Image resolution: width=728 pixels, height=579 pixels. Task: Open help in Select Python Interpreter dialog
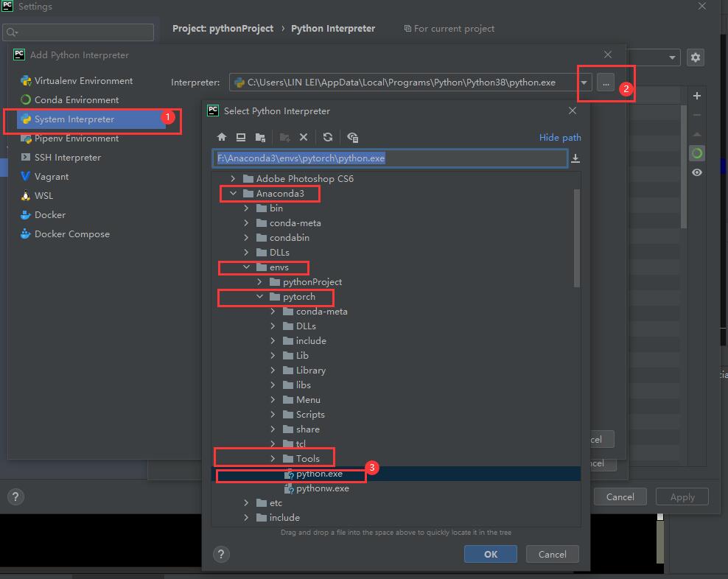[x=222, y=554]
